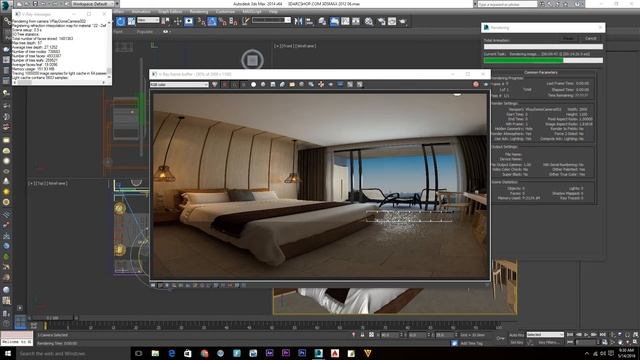Viewport: 640px width, 360px height.
Task: Click Add Time Tag
Action: (x=471, y=343)
